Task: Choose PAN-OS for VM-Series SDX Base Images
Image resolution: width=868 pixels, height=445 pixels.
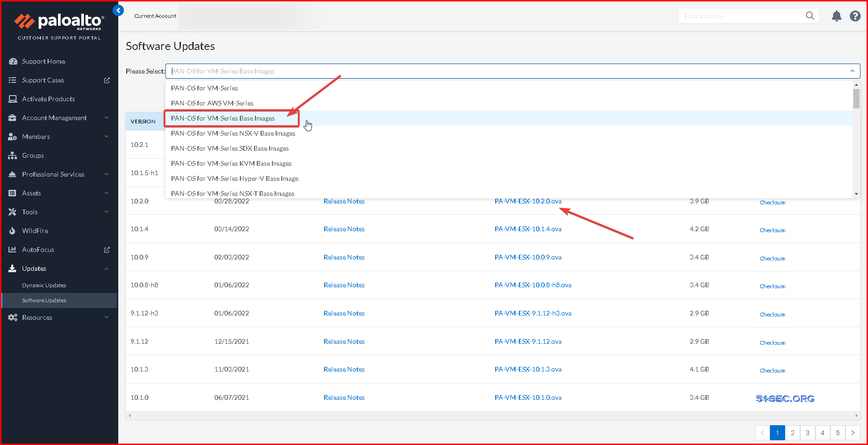Action: click(509, 148)
